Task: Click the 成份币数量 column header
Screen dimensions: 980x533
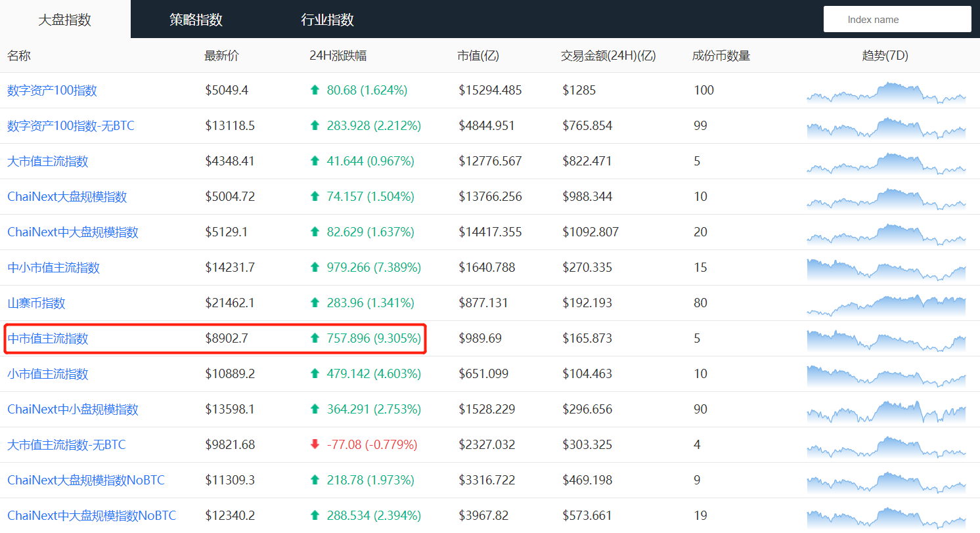Action: click(x=721, y=56)
